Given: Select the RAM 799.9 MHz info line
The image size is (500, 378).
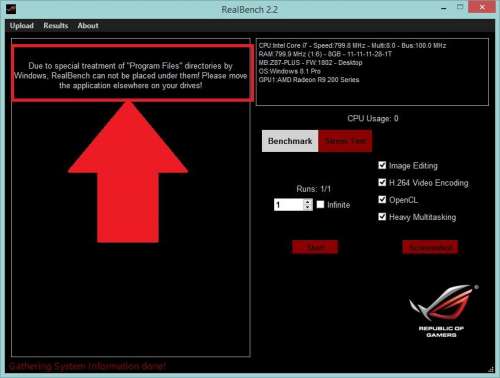Looking at the screenshot, I should pos(325,54).
